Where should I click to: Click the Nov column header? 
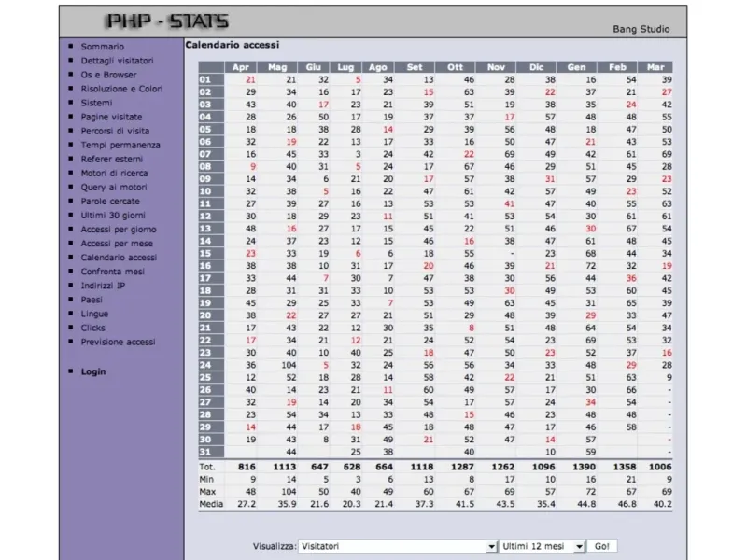point(496,67)
